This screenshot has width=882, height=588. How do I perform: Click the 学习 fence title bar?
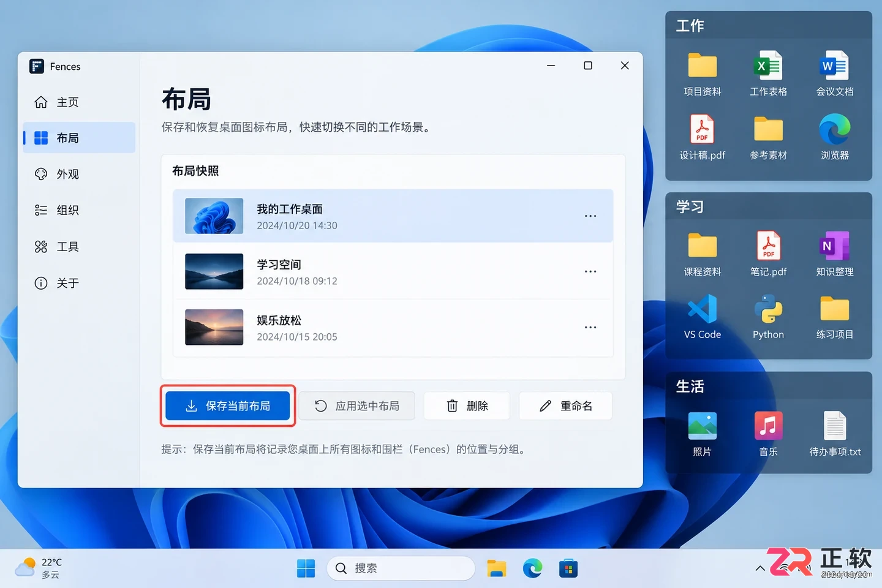(769, 206)
